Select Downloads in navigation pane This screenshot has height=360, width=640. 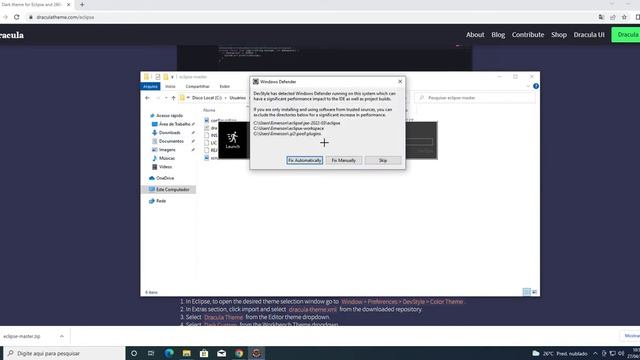pos(169,133)
